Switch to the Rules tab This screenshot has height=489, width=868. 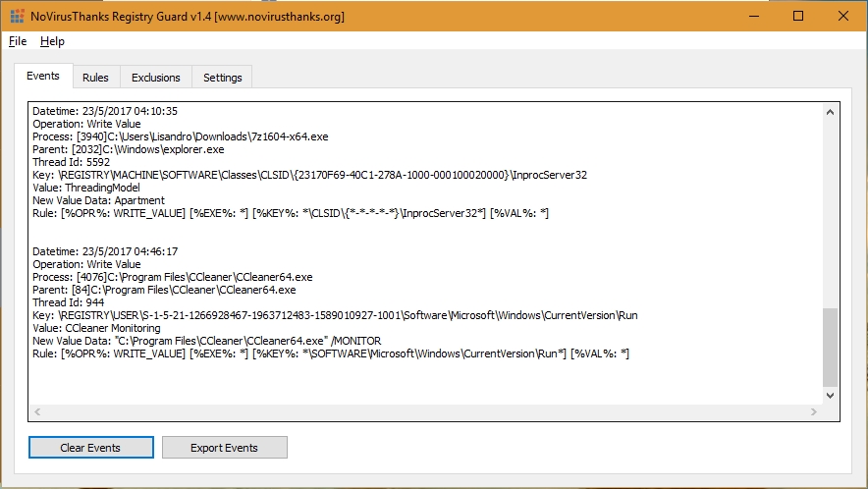[95, 78]
